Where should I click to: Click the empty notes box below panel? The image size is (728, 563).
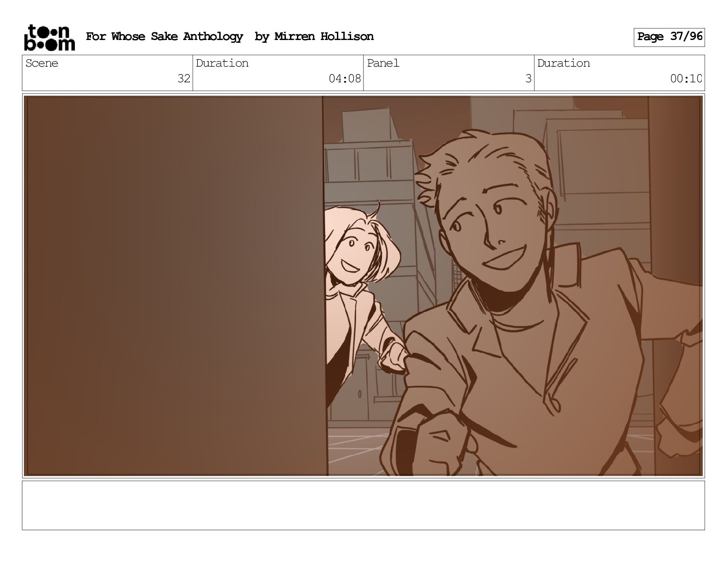coord(364,505)
